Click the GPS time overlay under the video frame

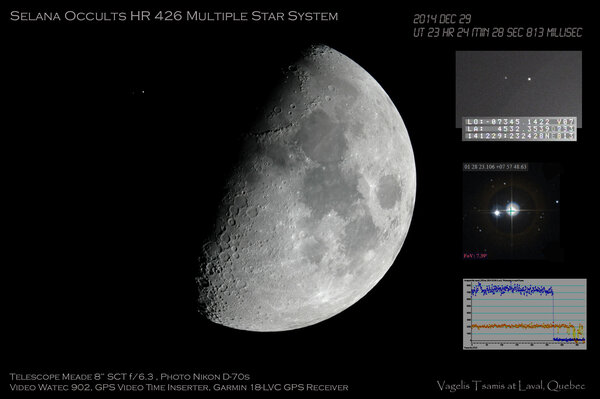click(x=519, y=129)
